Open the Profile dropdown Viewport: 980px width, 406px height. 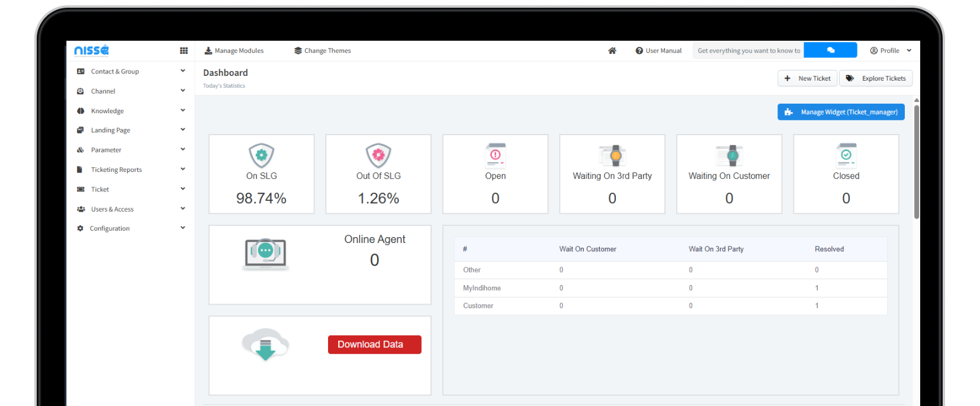890,51
